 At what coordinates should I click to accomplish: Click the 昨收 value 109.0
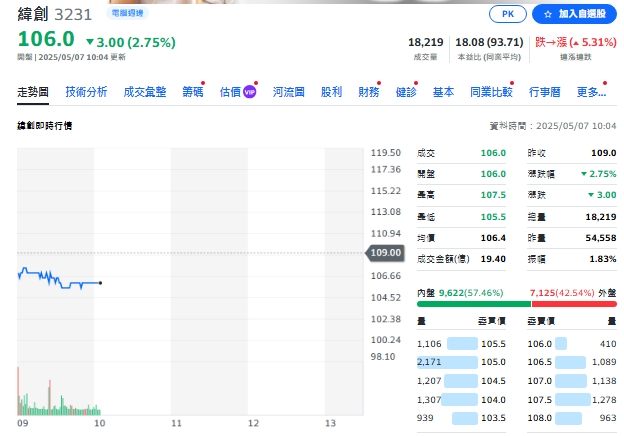(x=604, y=153)
